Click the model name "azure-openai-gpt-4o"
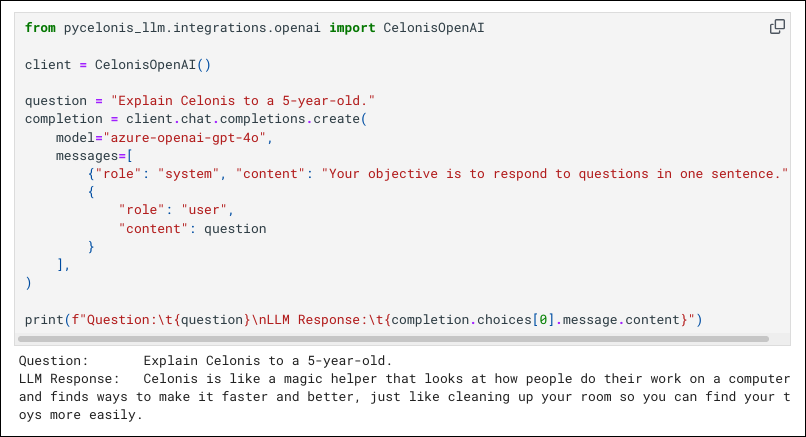The width and height of the screenshot is (806, 437). coord(185,138)
